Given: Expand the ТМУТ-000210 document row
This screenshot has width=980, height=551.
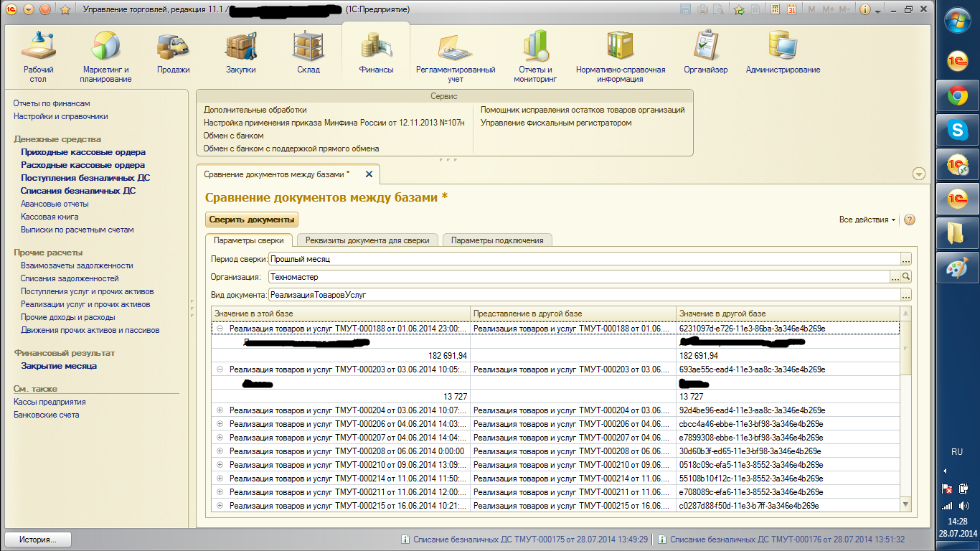Looking at the screenshot, I should click(220, 465).
